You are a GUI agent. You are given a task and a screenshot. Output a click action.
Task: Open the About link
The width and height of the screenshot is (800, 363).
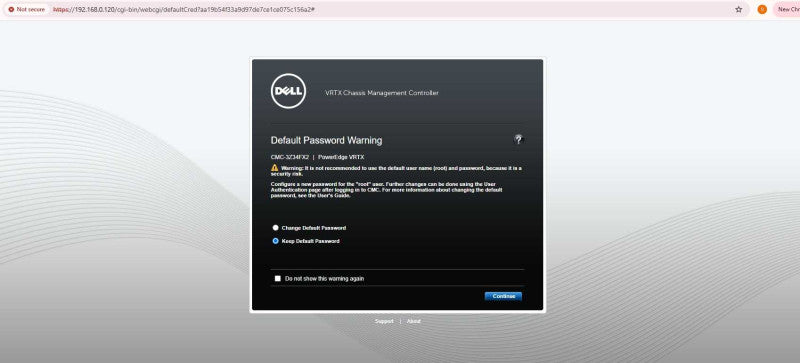(414, 321)
